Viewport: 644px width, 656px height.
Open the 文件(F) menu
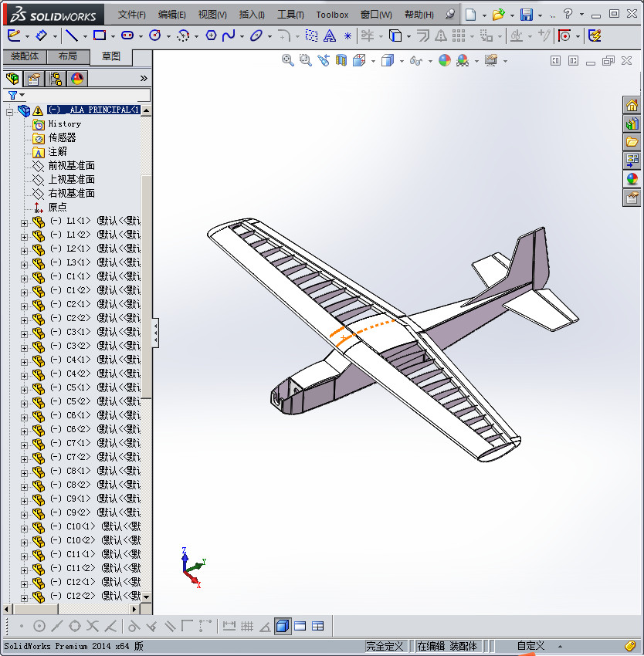(132, 15)
